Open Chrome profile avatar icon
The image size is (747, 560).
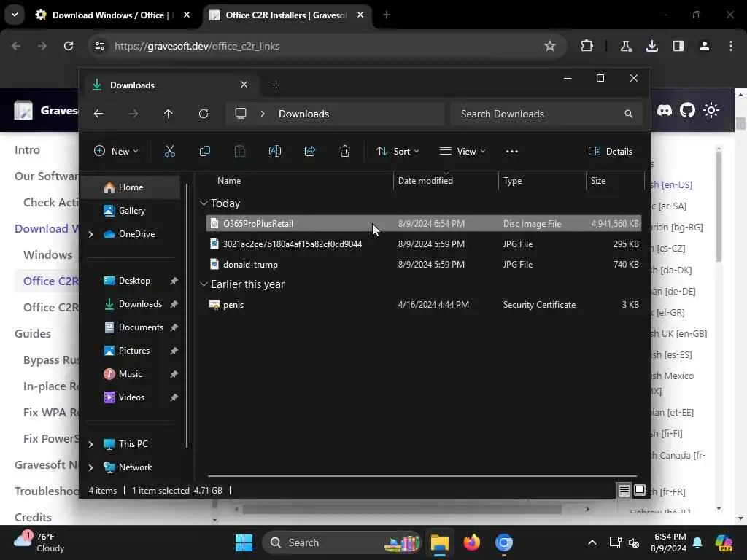[x=705, y=46]
